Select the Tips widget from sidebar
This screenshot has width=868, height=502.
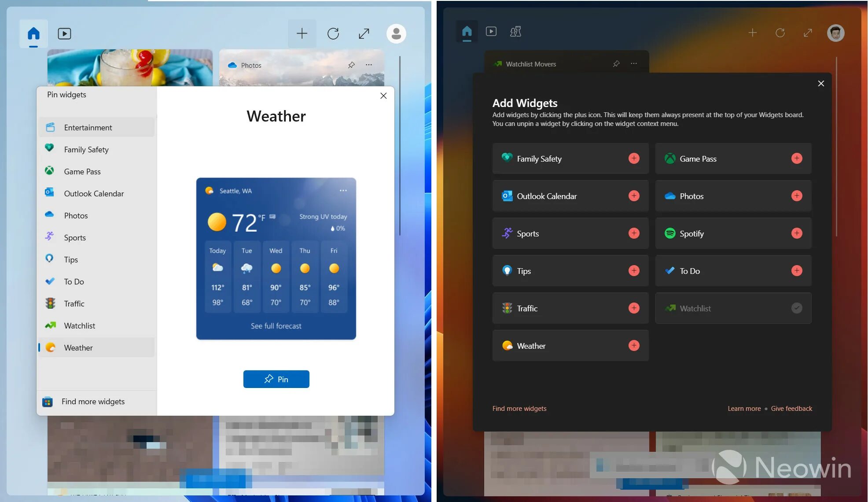(70, 259)
